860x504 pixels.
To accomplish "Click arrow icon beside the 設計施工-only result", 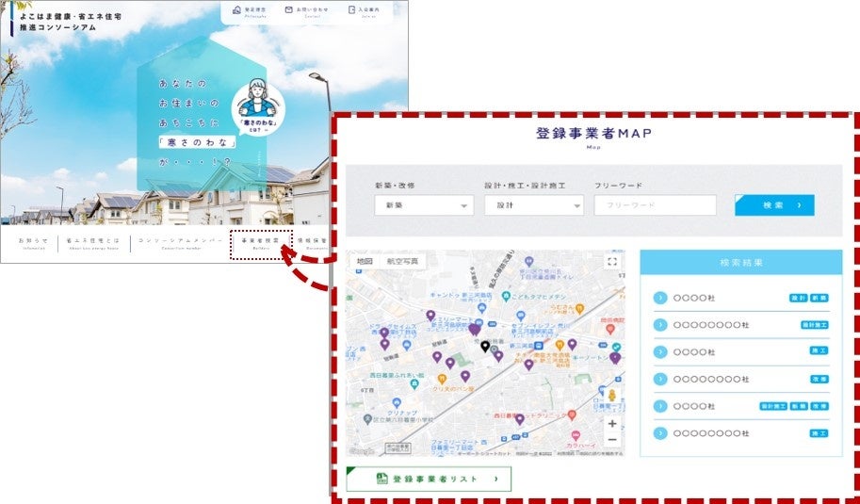I will tap(660, 325).
